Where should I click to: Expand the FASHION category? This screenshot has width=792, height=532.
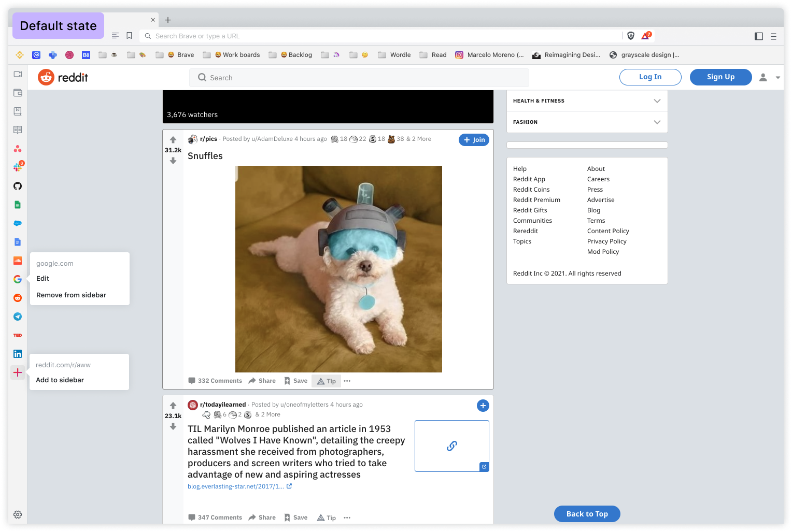pos(657,122)
